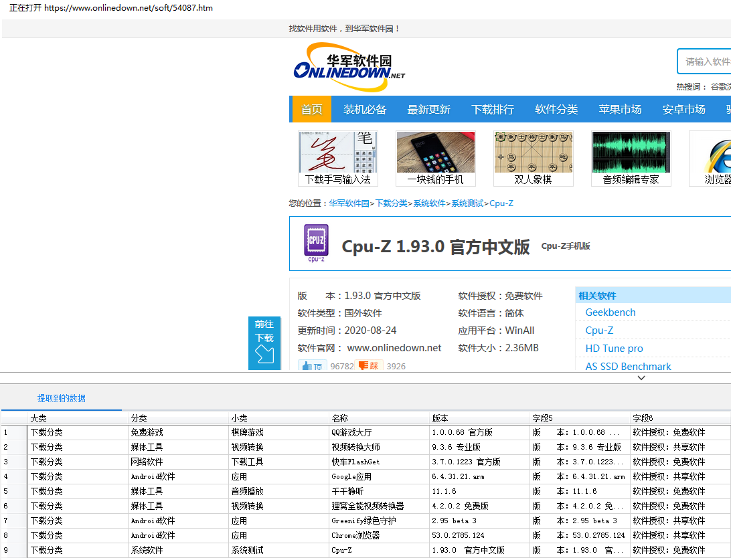The height and width of the screenshot is (560, 731).
Task: Click the 系统测试 breadcrumb link
Action: coord(468,203)
